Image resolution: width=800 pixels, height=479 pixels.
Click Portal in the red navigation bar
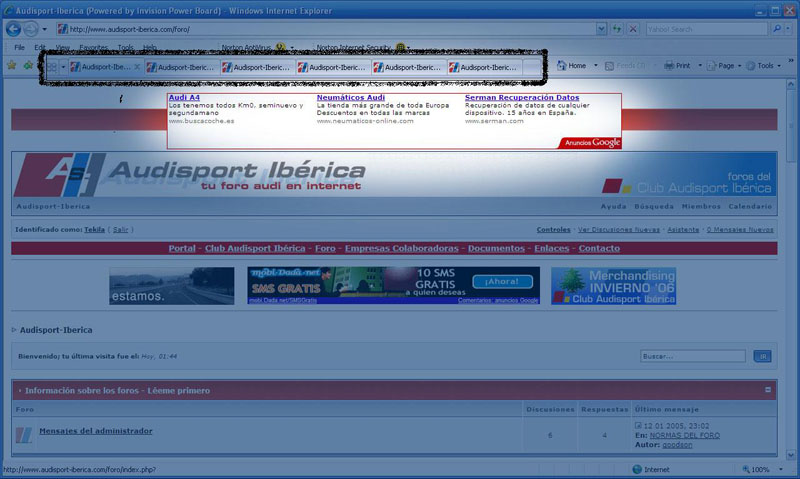182,248
